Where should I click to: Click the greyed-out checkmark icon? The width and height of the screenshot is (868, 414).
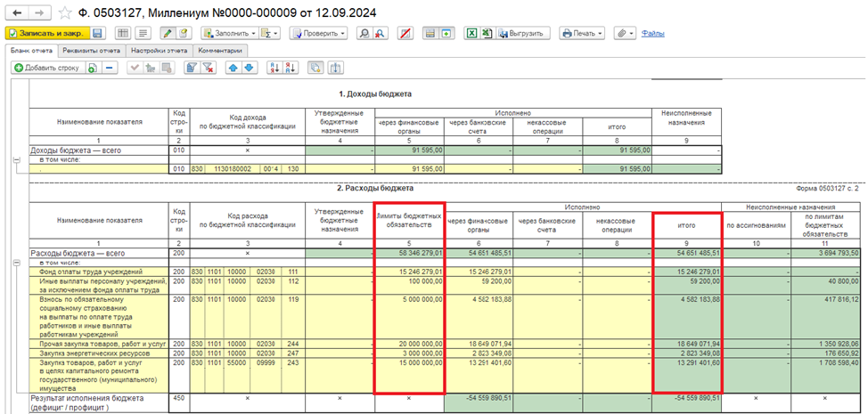(x=134, y=68)
